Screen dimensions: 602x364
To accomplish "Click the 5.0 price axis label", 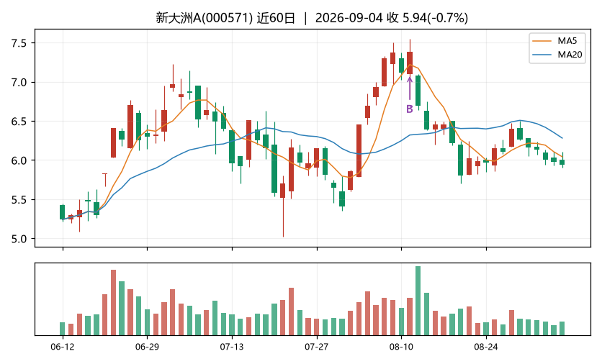I will point(19,239).
